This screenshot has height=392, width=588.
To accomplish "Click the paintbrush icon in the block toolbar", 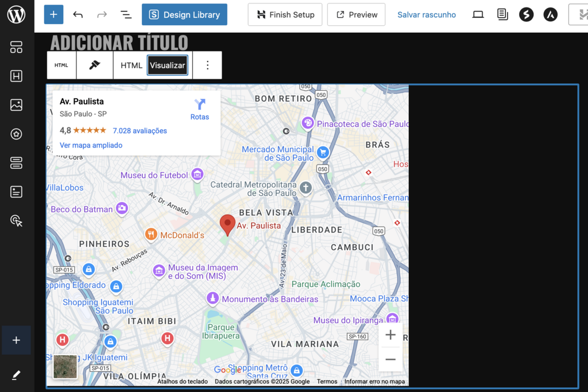I will click(94, 65).
